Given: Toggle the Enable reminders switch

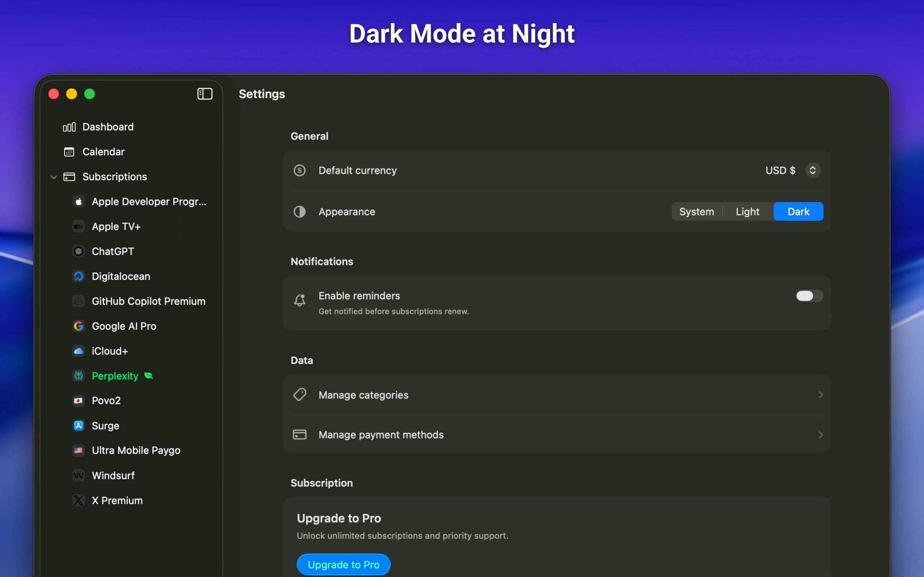Looking at the screenshot, I should coord(809,296).
